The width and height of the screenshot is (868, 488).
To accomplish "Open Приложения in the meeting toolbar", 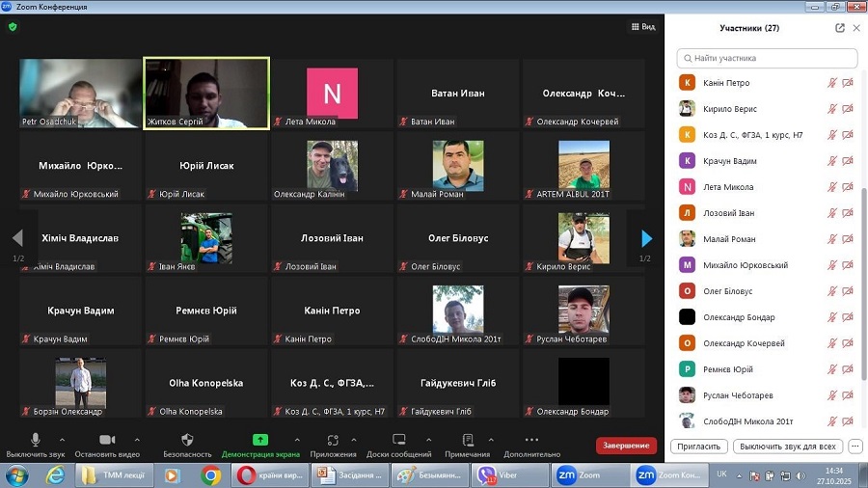I will coord(333,440).
